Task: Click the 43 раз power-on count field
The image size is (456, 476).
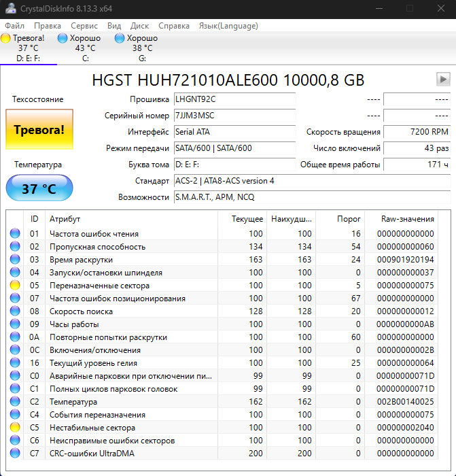Action: click(x=417, y=148)
